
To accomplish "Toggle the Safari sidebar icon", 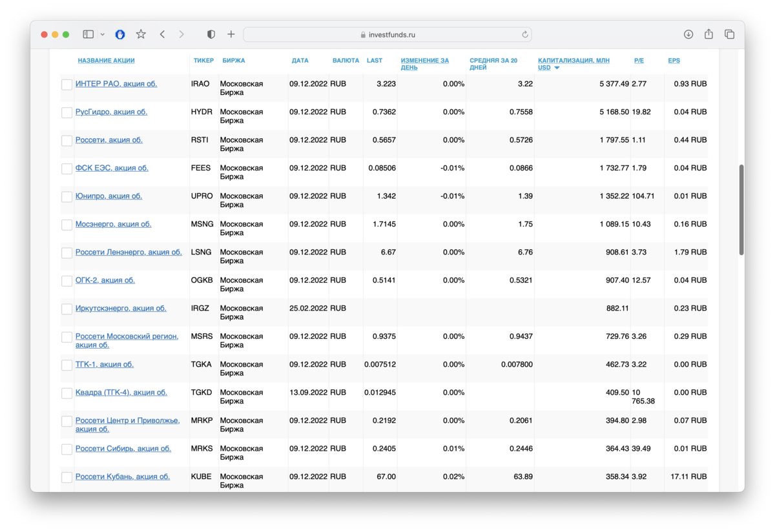I will tap(88, 34).
